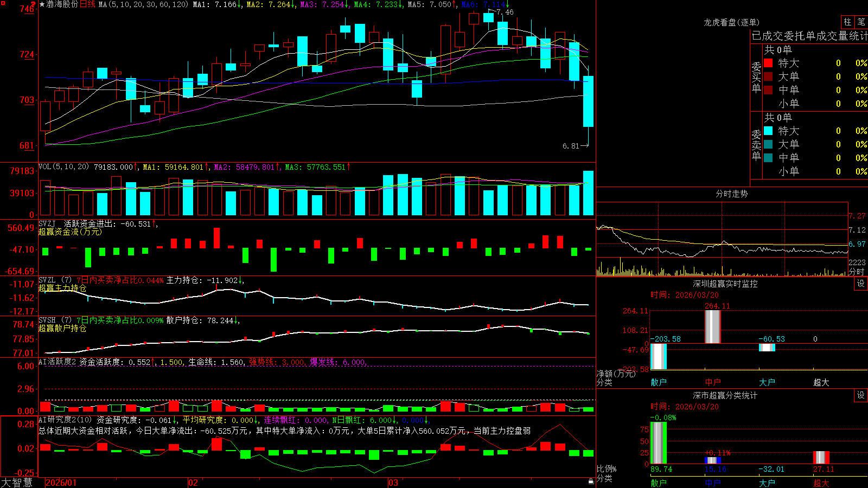Click the last cyan candlestick on chart
This screenshot has height=488, width=868.
[588, 101]
